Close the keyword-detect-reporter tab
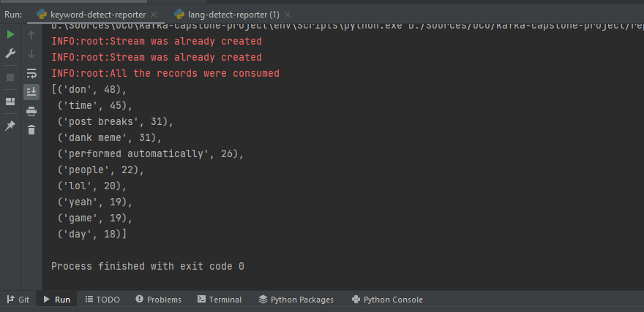This screenshot has width=644, height=312. pos(154,15)
